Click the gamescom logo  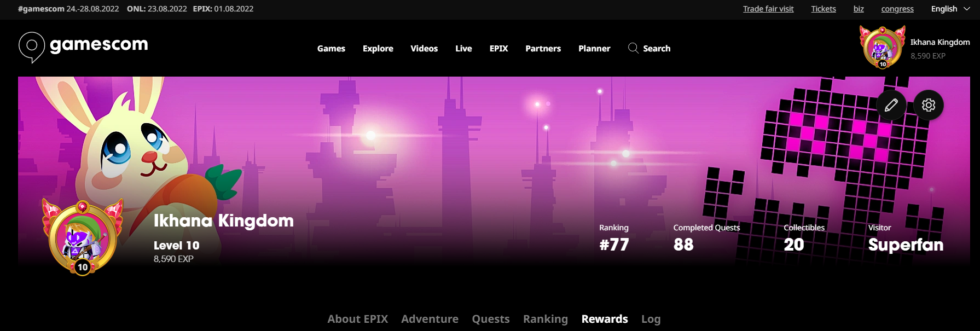click(83, 47)
